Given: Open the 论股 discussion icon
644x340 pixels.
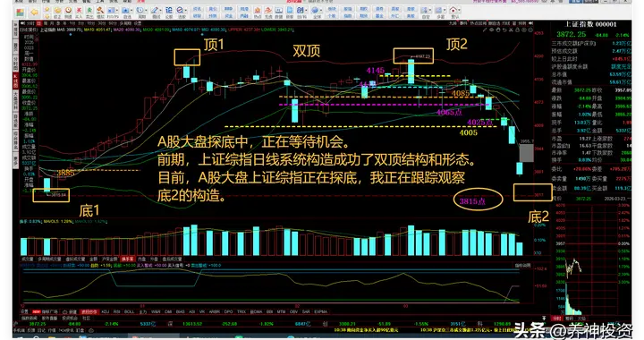Looking at the screenshot, I should coord(169,12).
